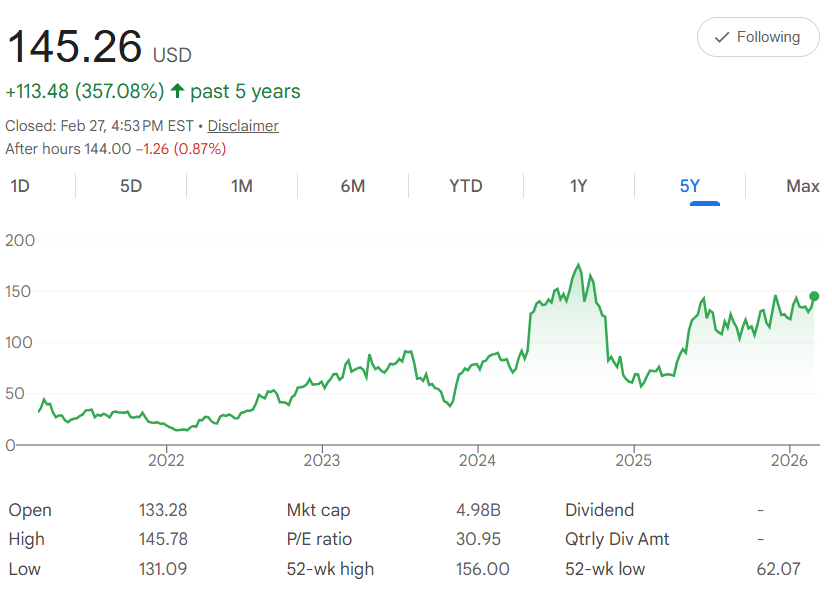Click the chart peak near late 2024
832x595 pixels.
pyautogui.click(x=578, y=265)
